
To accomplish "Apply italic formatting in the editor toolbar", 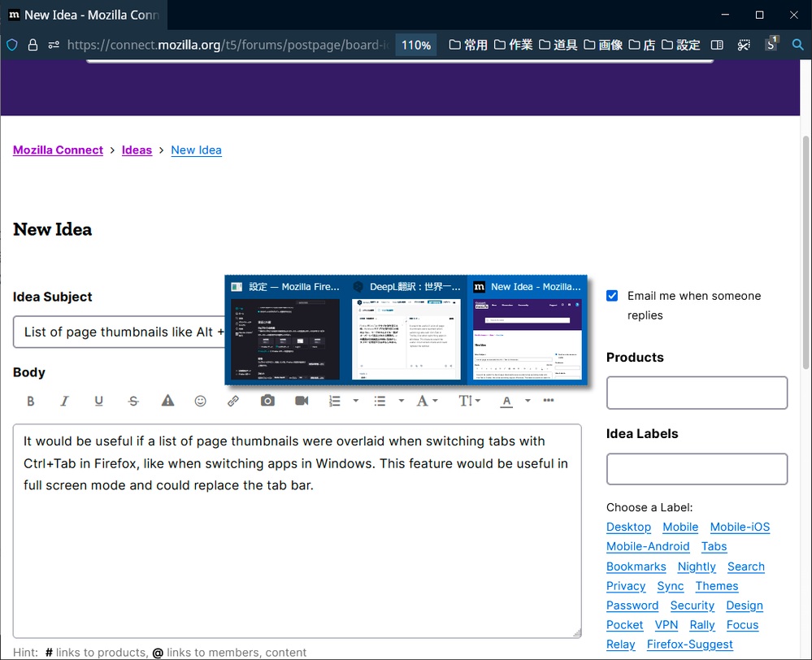I will tap(65, 401).
